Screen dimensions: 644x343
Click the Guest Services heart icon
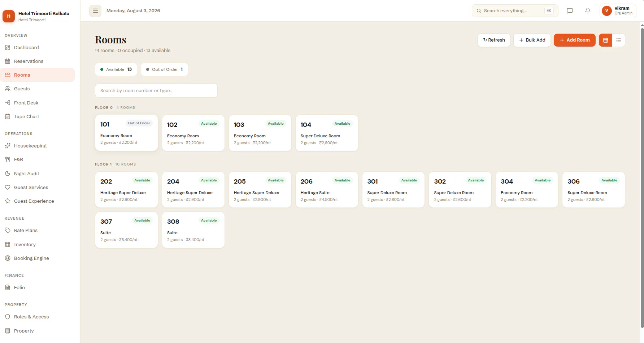tap(8, 187)
